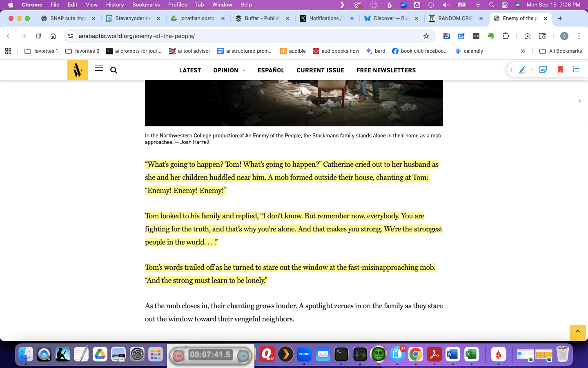Image resolution: width=588 pixels, height=368 pixels.
Task: Open the annotations list icon
Action: [x=576, y=70]
